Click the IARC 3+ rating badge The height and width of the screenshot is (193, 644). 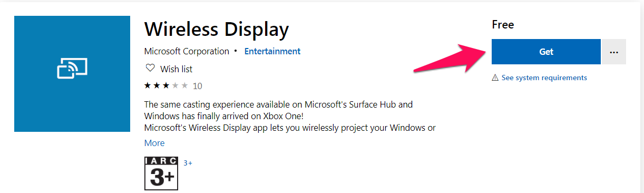(x=161, y=173)
